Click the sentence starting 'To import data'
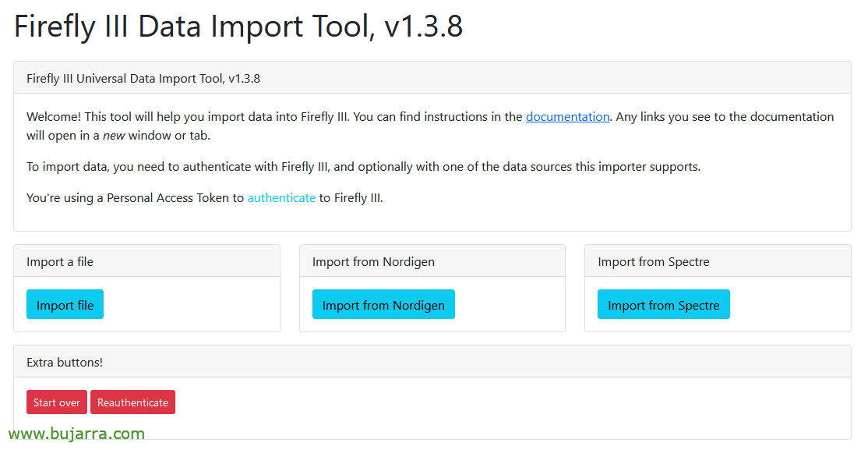Image resolution: width=868 pixels, height=450 pixels. point(363,167)
